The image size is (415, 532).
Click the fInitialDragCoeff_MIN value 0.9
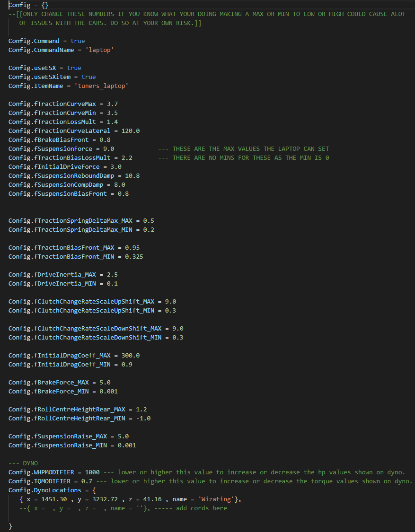tap(127, 365)
